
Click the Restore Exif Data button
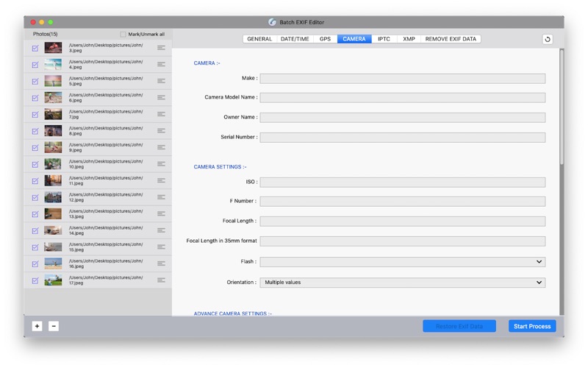pyautogui.click(x=459, y=326)
